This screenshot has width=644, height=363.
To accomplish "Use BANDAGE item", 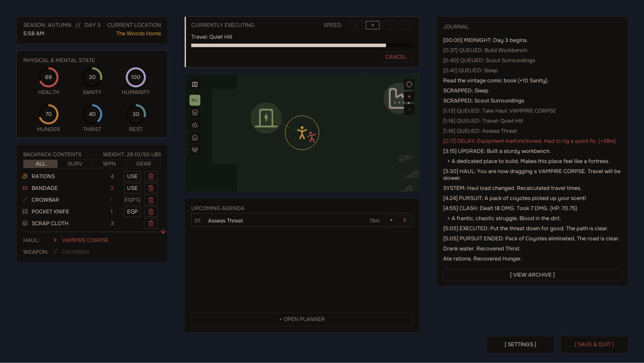I will coord(132,188).
